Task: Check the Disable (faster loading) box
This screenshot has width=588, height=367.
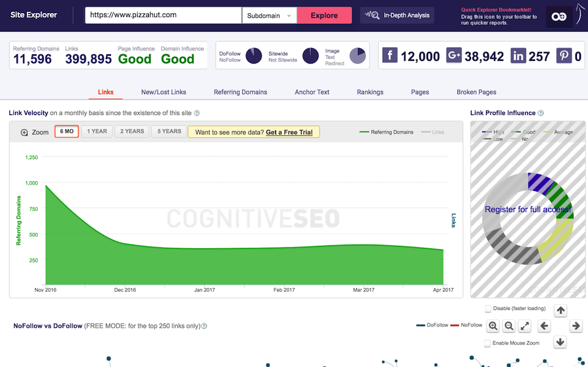Action: coord(488,309)
